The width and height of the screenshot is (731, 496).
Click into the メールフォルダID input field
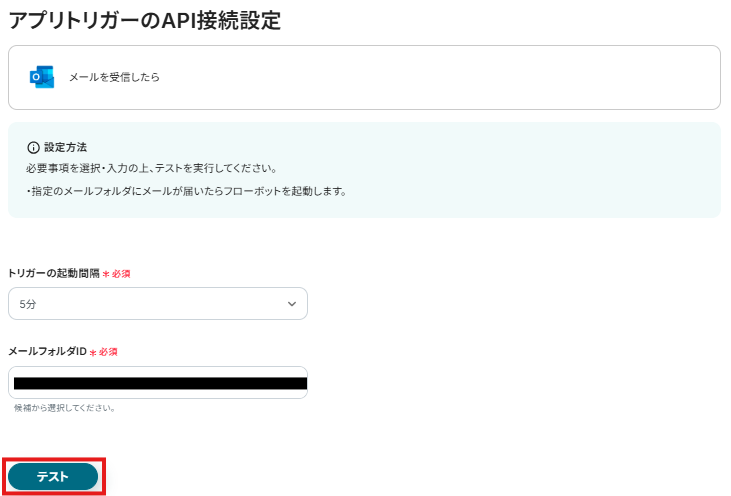(x=157, y=382)
